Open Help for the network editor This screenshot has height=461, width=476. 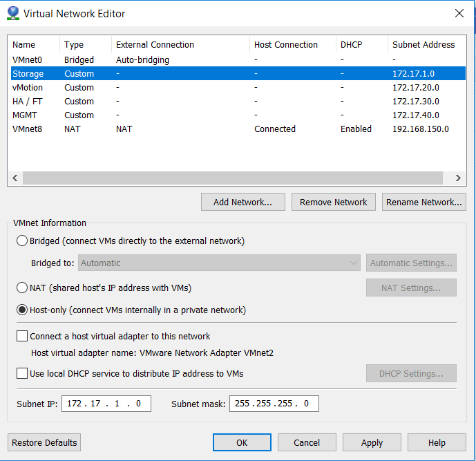(x=437, y=442)
